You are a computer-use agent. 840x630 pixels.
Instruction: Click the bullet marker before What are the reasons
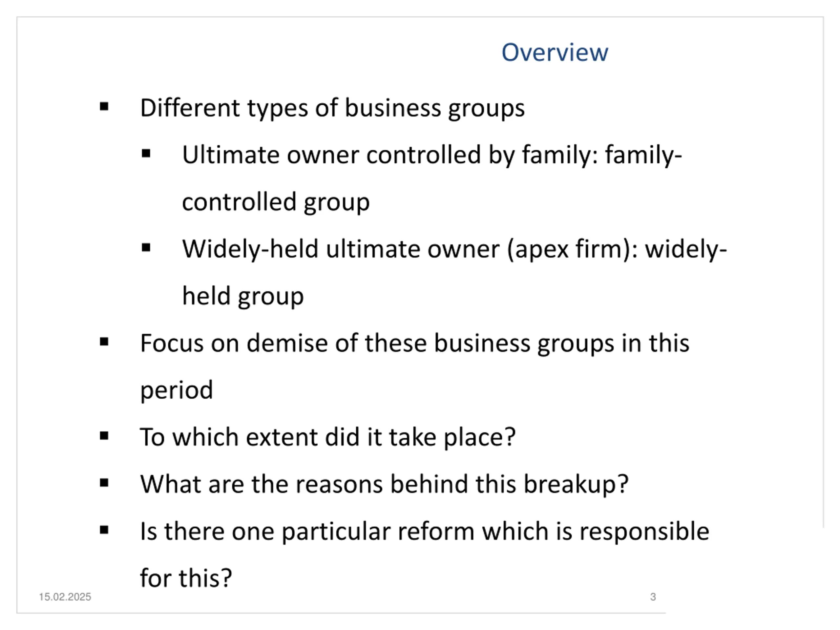[104, 483]
